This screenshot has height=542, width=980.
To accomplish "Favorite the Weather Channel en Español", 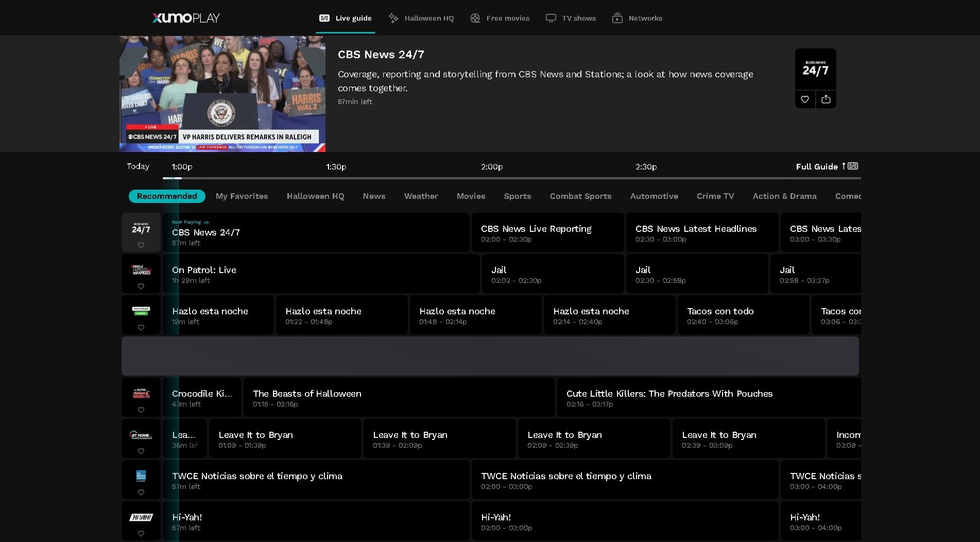I will (141, 493).
